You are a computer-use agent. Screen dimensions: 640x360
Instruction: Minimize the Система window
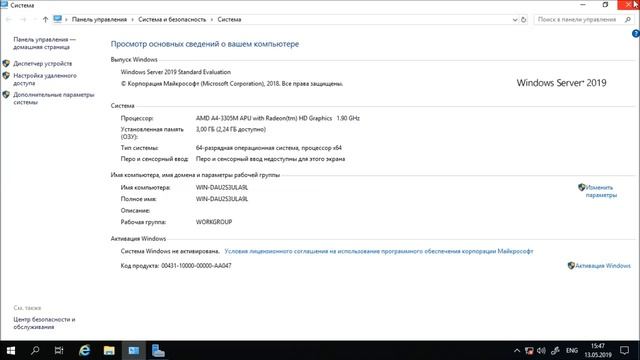click(x=583, y=4)
